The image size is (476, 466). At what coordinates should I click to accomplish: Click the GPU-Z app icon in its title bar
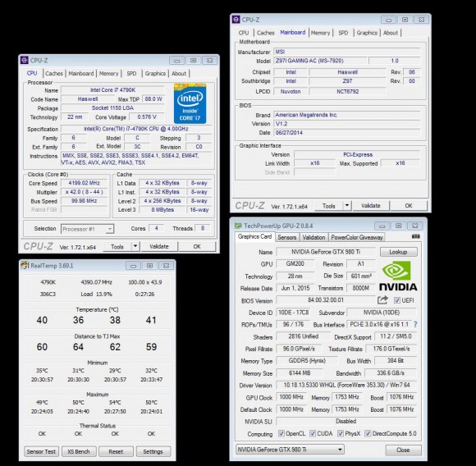(x=238, y=226)
